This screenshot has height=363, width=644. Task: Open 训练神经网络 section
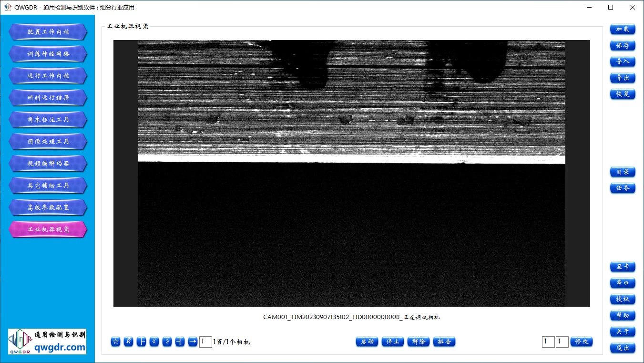pos(48,54)
